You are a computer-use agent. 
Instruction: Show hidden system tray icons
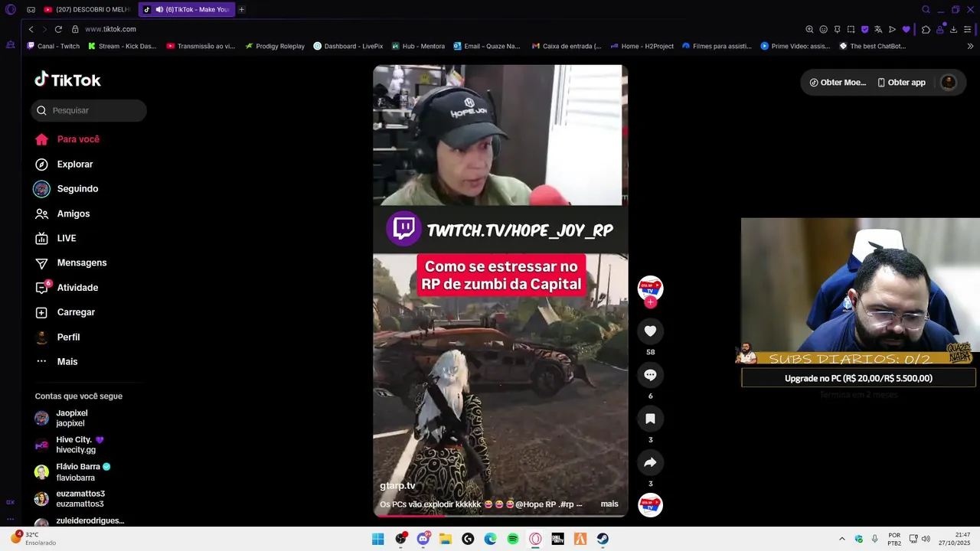click(x=842, y=539)
